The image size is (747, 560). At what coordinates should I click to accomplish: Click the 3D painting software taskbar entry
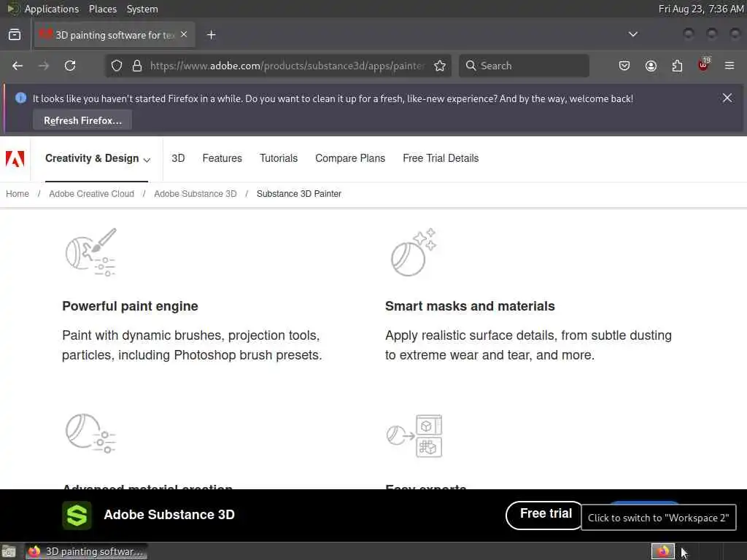pos(86,551)
